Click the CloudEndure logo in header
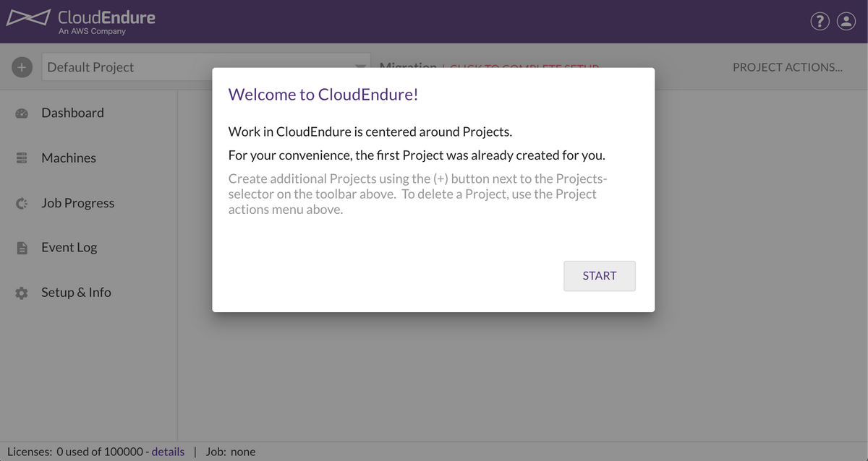Viewport: 868px width, 461px height. coord(81,20)
